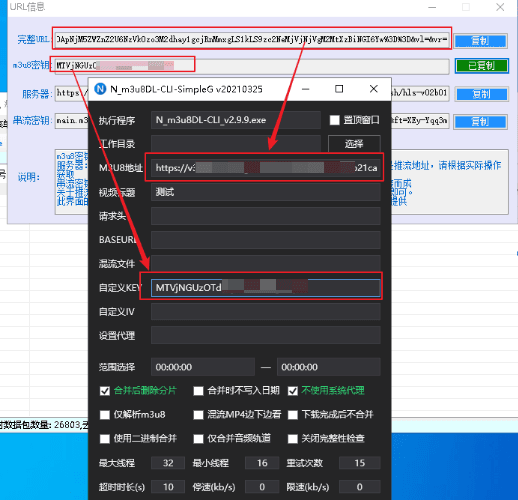The image size is (518, 500).
Task: Check 下载完成后不合并 option
Action: (293, 415)
